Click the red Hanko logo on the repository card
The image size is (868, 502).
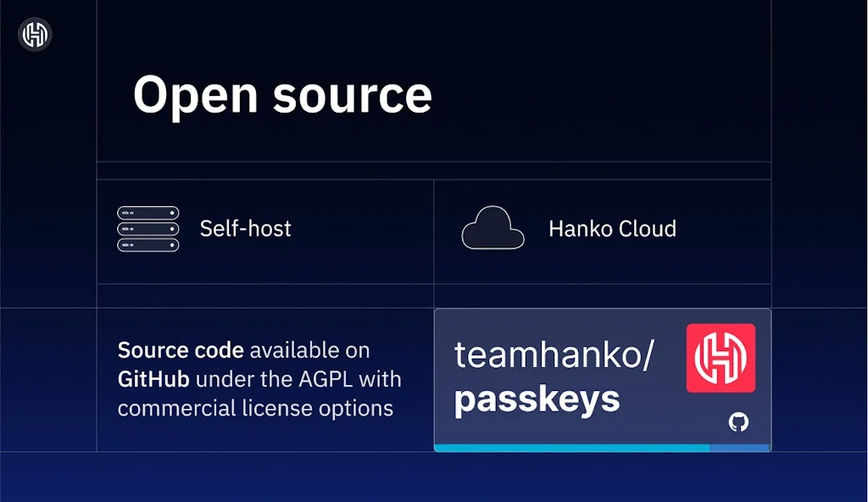722,359
